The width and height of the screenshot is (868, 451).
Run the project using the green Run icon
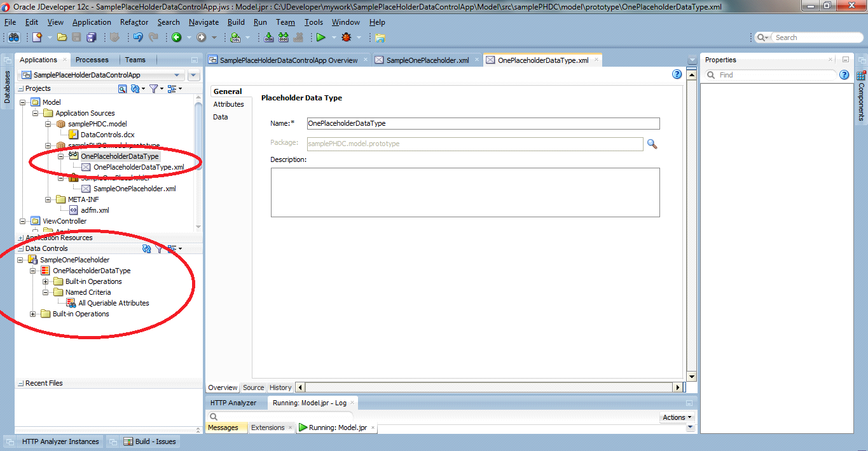pos(321,37)
